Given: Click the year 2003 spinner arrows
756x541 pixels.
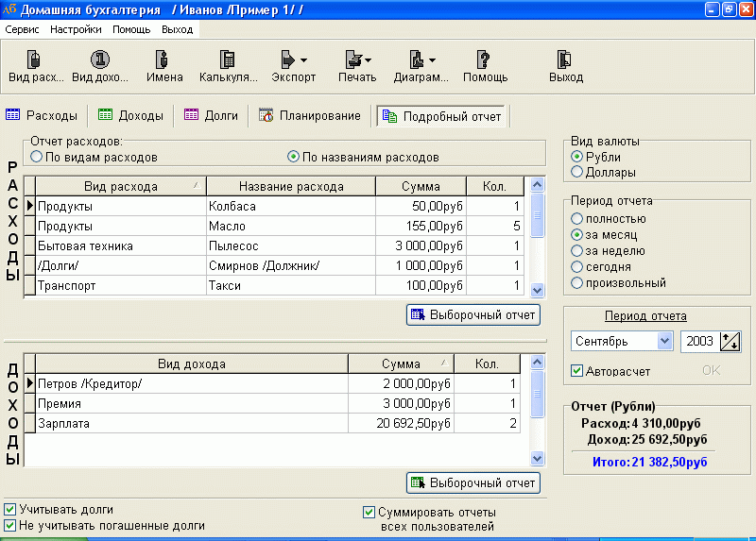Looking at the screenshot, I should click(730, 341).
